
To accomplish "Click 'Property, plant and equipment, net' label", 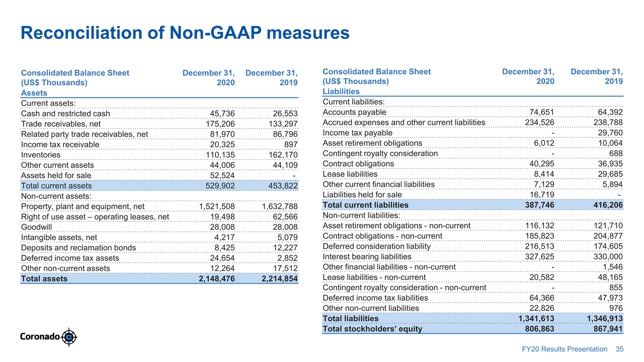I will tap(83, 207).
